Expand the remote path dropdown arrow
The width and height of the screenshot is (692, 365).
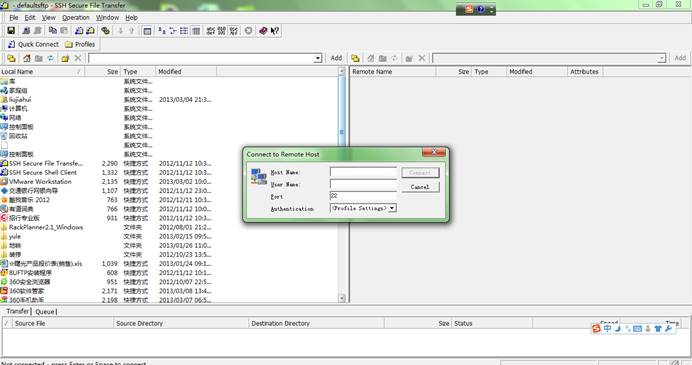click(x=661, y=58)
